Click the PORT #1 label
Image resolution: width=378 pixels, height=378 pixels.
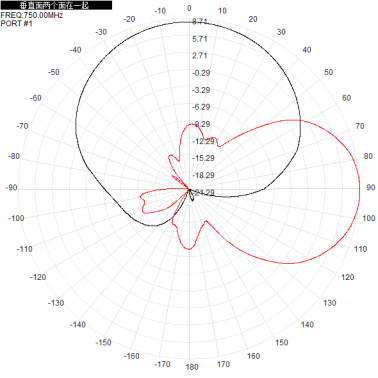coord(17,24)
